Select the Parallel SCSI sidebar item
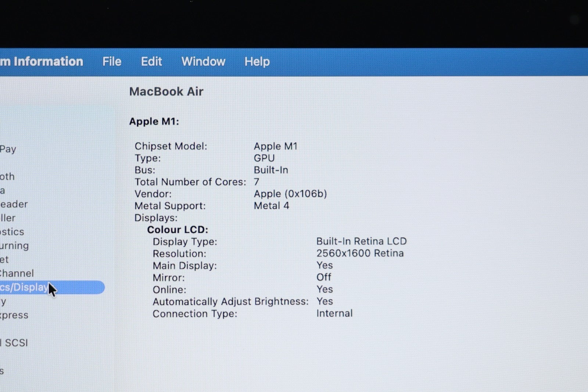Viewport: 588px width, 392px height. pyautogui.click(x=15, y=343)
